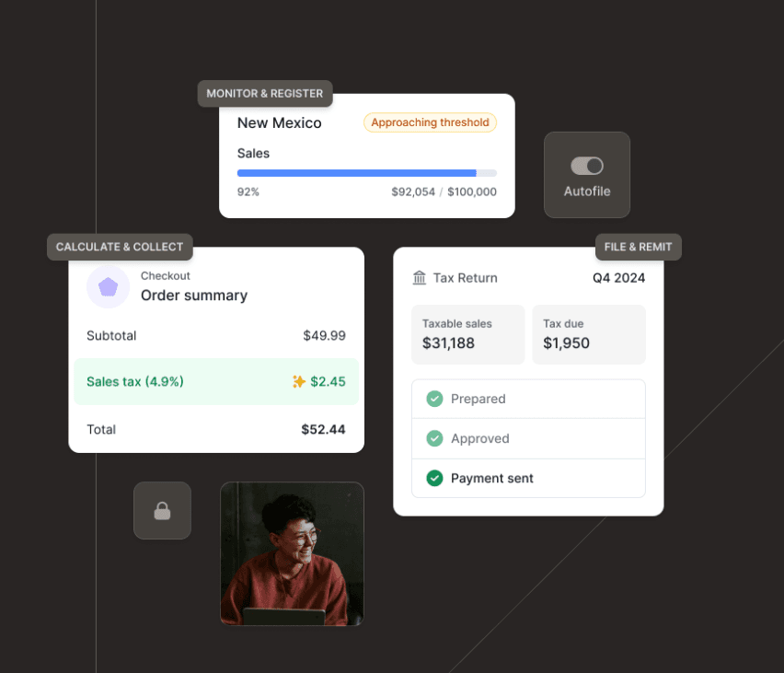Select the Calculate & Collect label

[120, 247]
